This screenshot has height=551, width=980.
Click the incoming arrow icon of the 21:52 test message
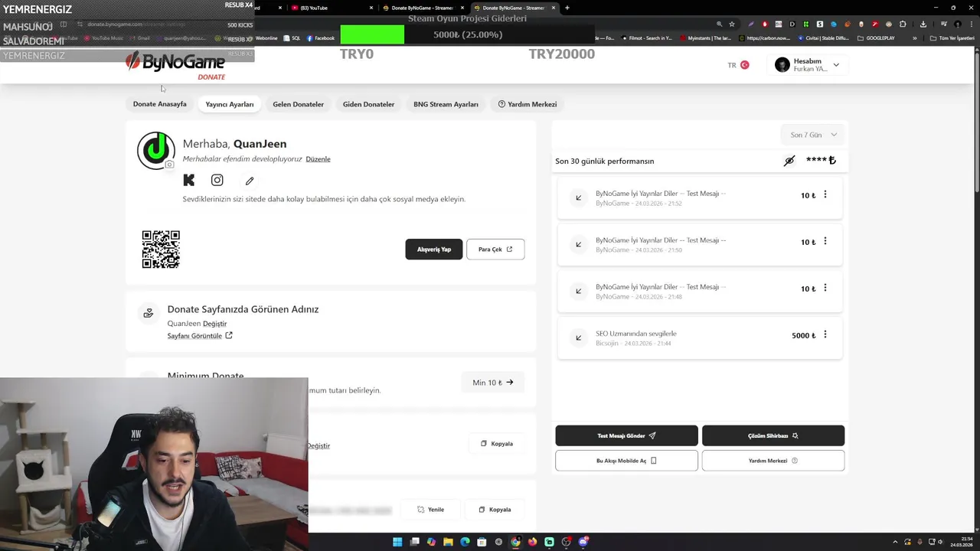tap(578, 197)
